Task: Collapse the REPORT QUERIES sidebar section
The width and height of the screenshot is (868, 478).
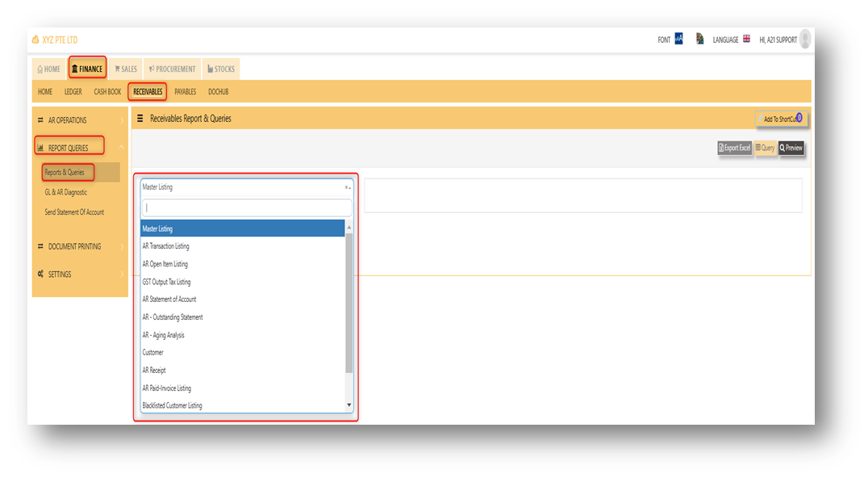Action: (81, 148)
